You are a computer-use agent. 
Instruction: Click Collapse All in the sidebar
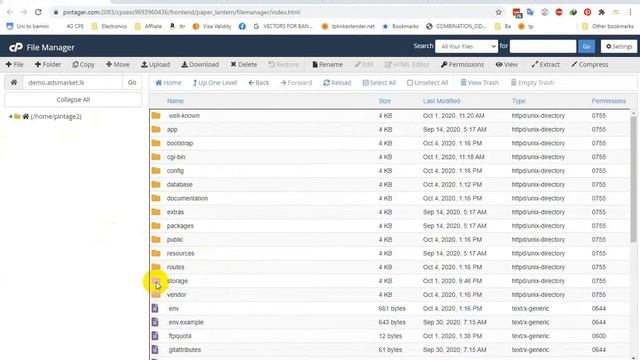click(73, 100)
